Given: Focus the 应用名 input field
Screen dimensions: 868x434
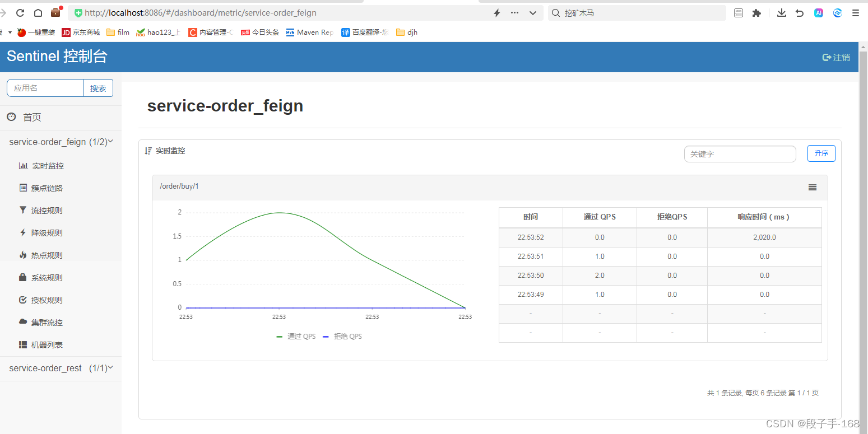Looking at the screenshot, I should point(45,88).
